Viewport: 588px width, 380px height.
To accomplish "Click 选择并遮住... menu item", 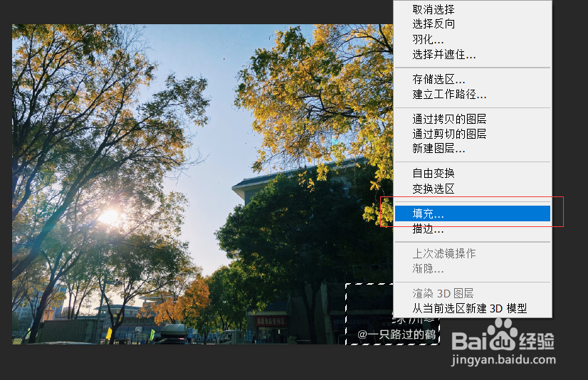I will coord(473,55).
